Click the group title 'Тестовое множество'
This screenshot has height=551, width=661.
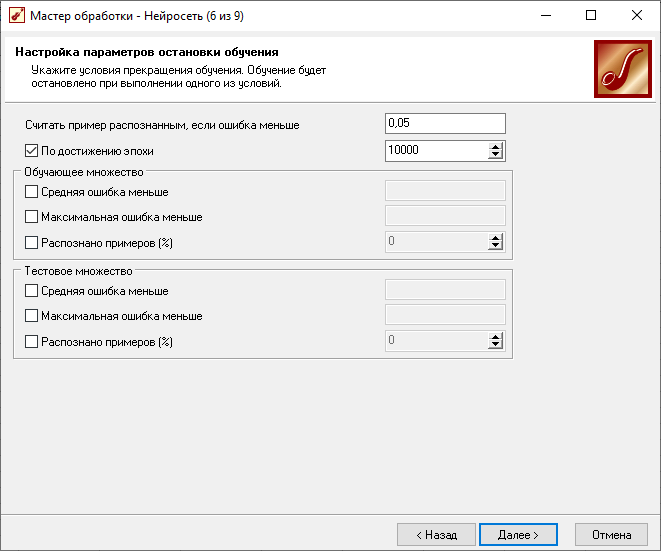(78, 271)
